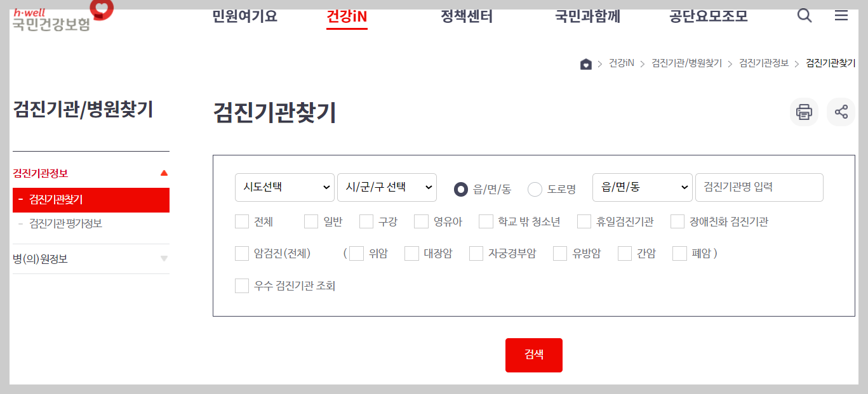Open the share icon
This screenshot has width=868, height=394.
point(841,112)
